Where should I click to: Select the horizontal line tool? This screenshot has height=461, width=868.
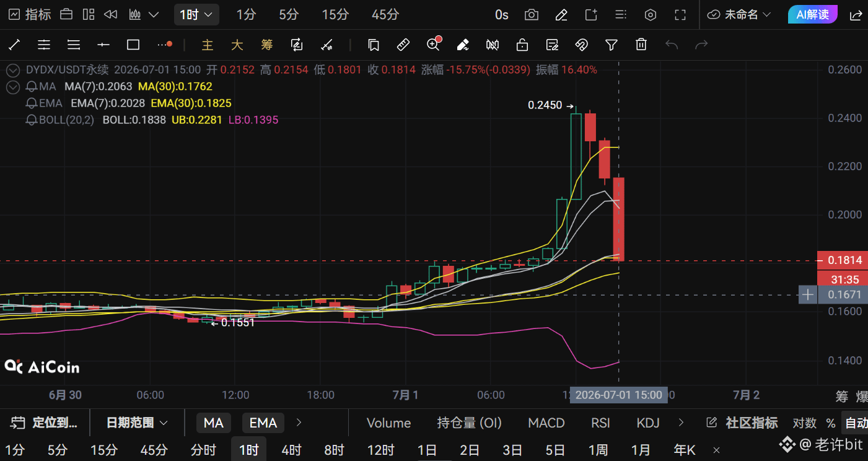click(103, 45)
